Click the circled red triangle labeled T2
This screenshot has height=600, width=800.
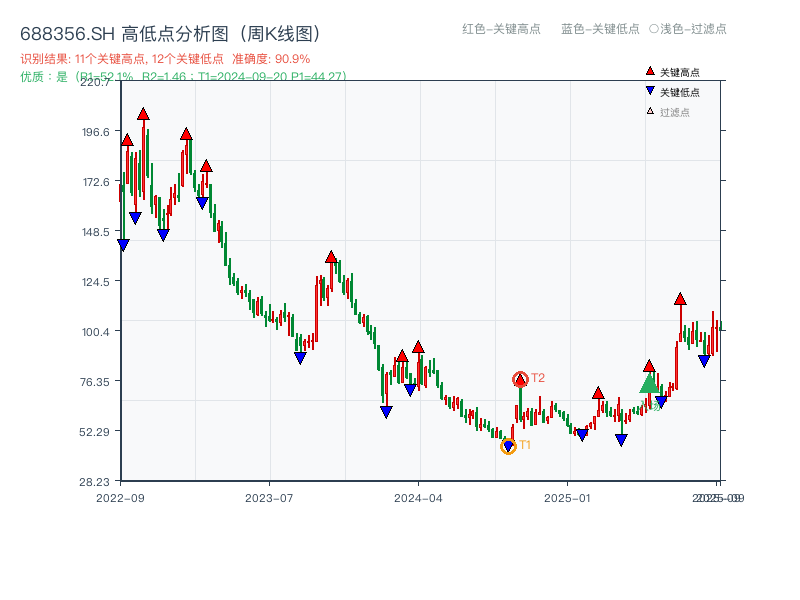[x=521, y=378]
